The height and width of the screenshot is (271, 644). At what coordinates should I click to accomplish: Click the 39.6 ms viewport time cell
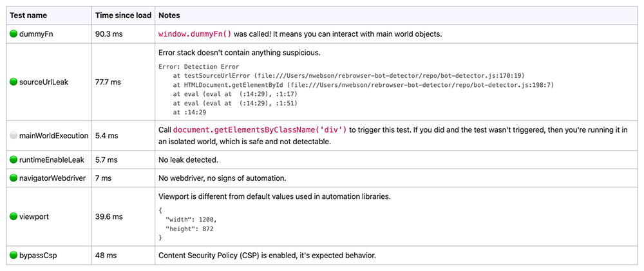click(x=109, y=216)
